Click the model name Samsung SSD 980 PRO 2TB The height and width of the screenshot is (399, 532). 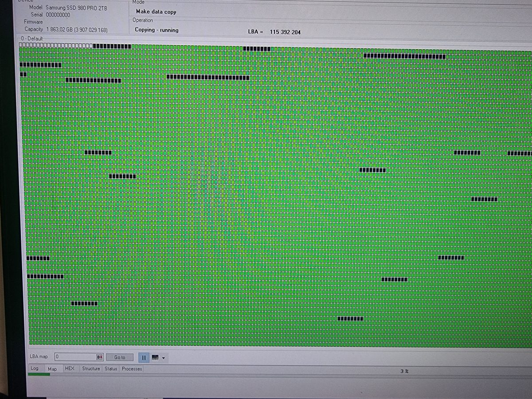coord(76,8)
